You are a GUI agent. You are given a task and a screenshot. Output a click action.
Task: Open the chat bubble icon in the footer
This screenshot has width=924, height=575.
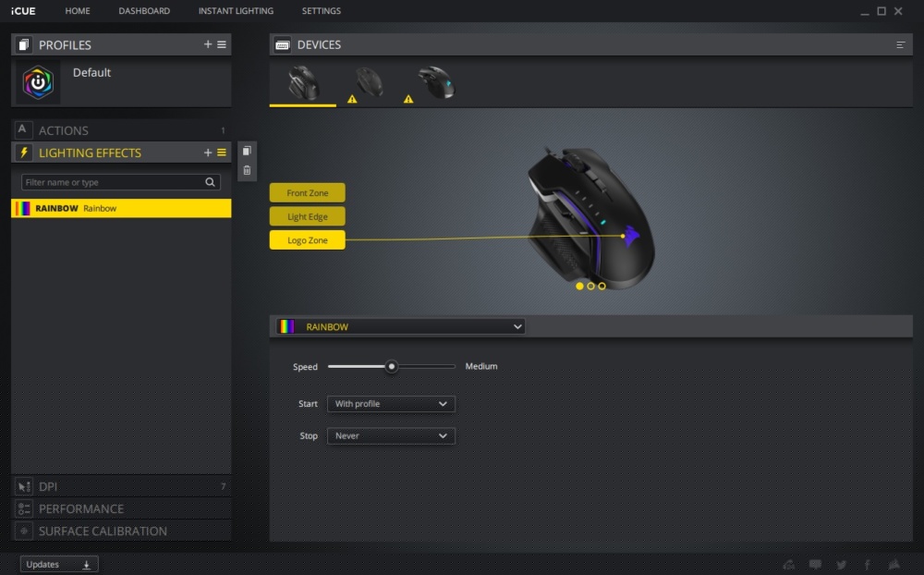(x=815, y=565)
